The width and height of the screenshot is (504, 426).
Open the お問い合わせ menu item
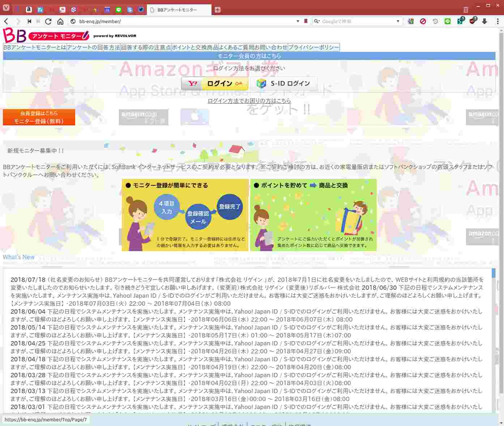[x=271, y=47]
